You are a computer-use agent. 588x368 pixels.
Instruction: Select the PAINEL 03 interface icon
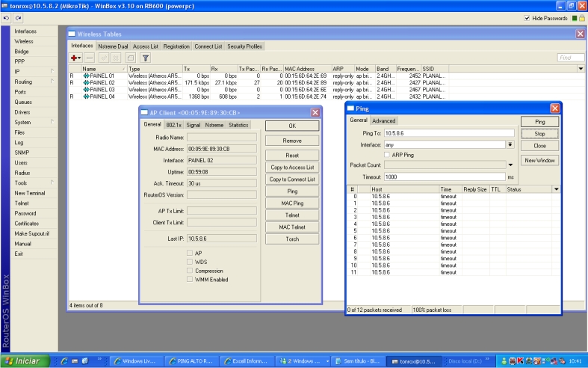coord(86,90)
